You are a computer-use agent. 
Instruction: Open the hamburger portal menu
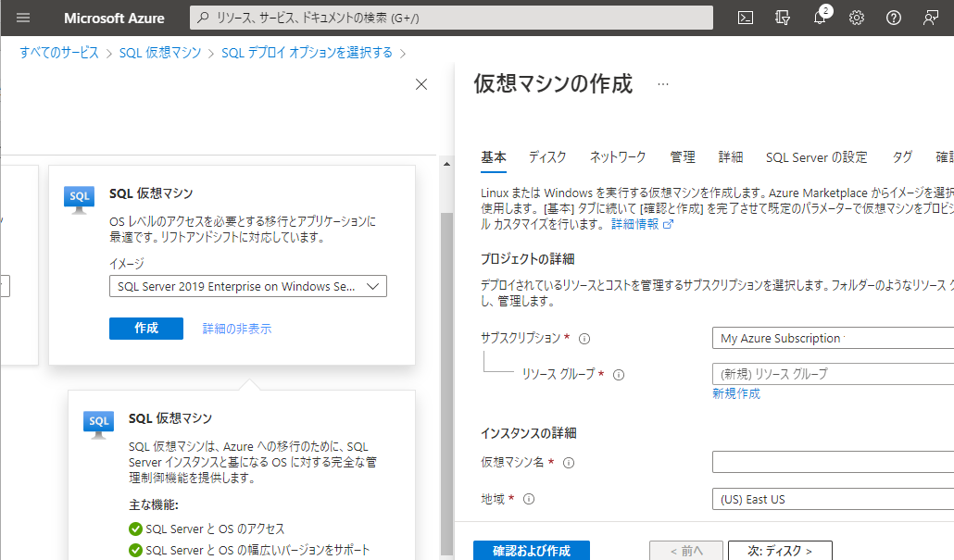pos(23,18)
